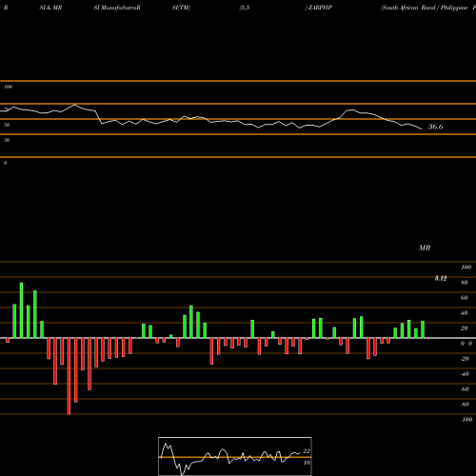
Task: Open the mini overview chart thumbnail
Action: tap(235, 456)
